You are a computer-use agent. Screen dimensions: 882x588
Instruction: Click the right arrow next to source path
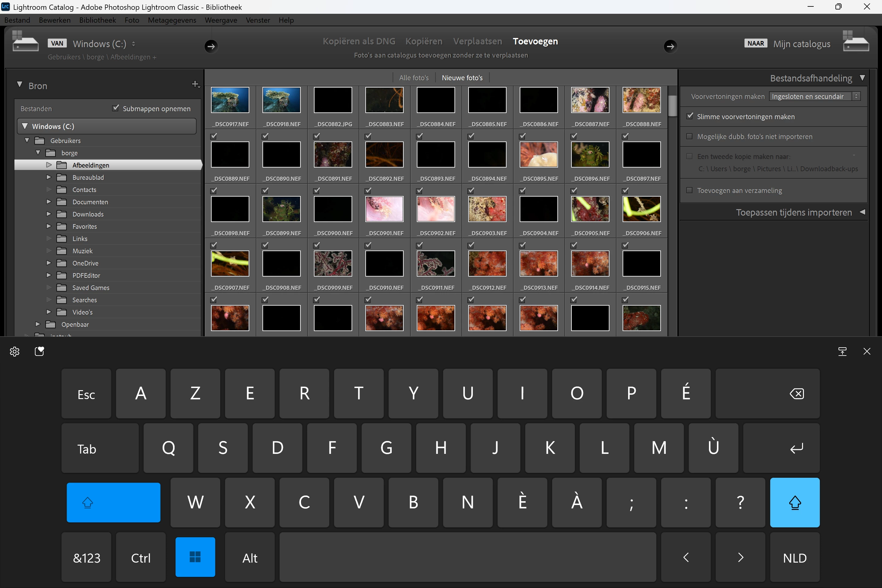coord(211,47)
